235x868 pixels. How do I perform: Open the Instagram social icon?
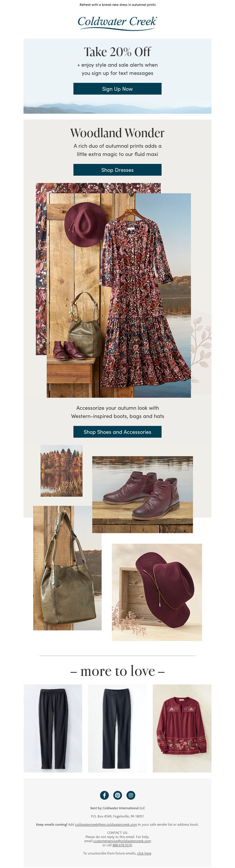pos(131,795)
